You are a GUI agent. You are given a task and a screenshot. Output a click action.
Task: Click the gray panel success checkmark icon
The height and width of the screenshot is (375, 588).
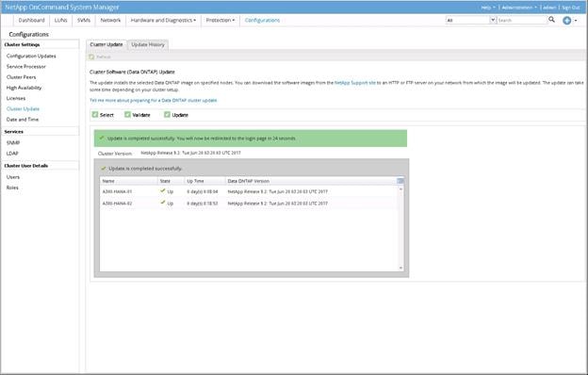tap(103, 169)
